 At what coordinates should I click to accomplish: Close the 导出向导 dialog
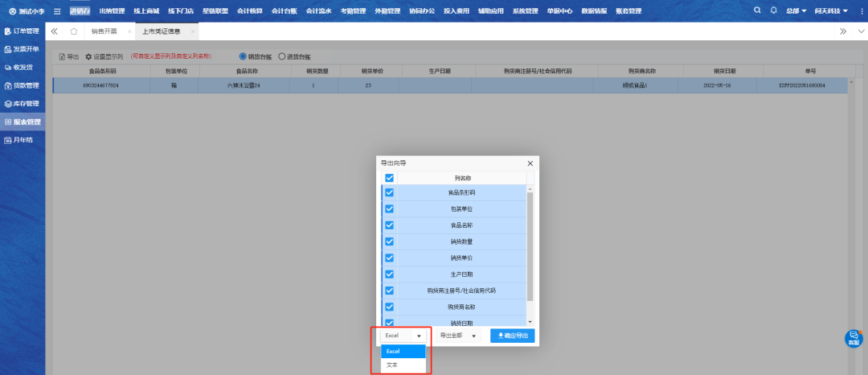(530, 163)
